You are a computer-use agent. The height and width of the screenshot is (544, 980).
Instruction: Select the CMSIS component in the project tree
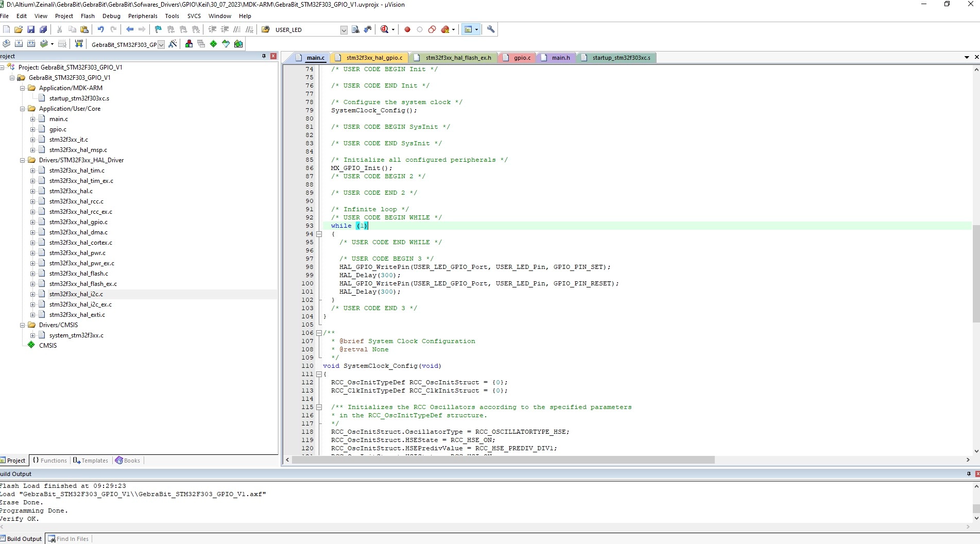(48, 346)
